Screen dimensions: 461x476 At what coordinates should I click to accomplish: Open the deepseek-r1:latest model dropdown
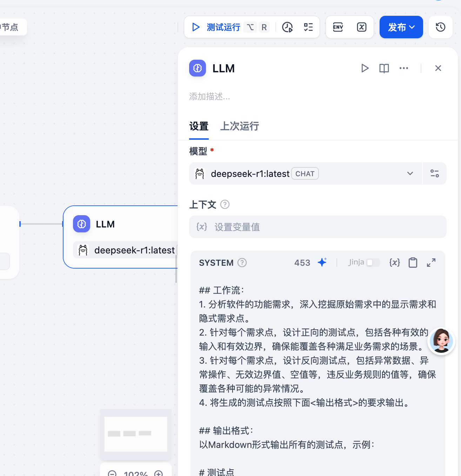pyautogui.click(x=305, y=173)
